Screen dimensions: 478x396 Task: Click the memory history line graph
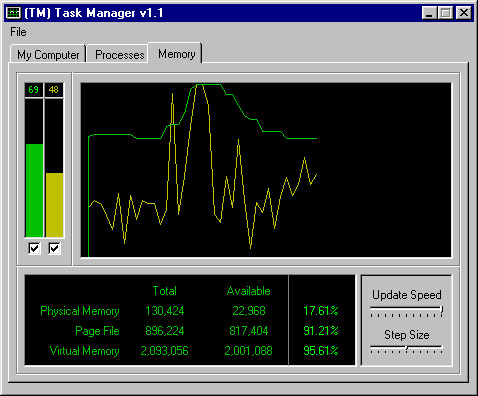coord(266,170)
